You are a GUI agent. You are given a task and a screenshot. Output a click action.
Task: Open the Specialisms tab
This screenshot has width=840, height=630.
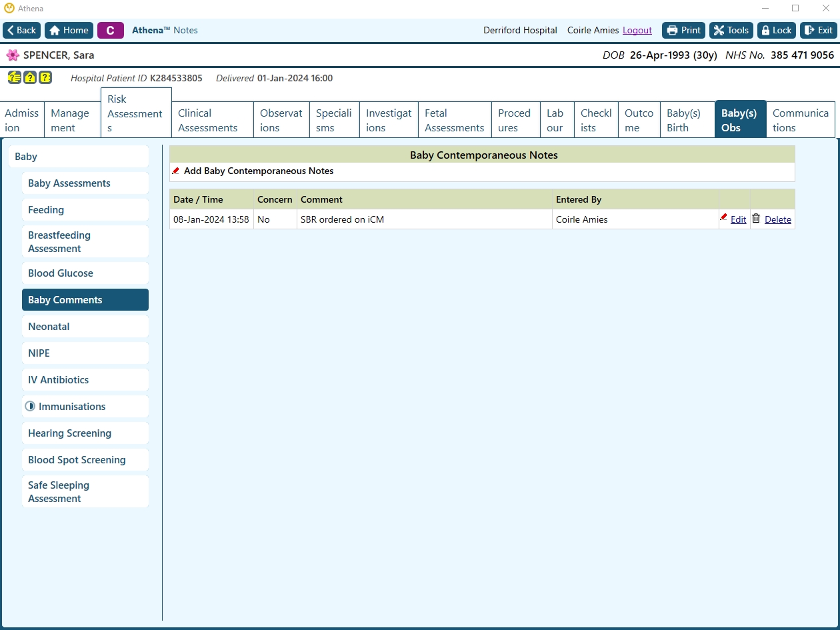click(x=334, y=120)
